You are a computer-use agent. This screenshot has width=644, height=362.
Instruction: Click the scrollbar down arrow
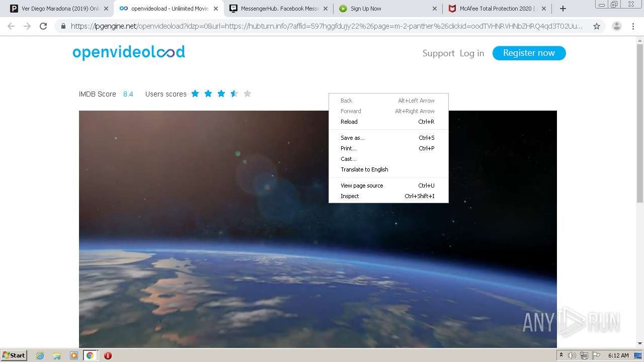(640, 344)
